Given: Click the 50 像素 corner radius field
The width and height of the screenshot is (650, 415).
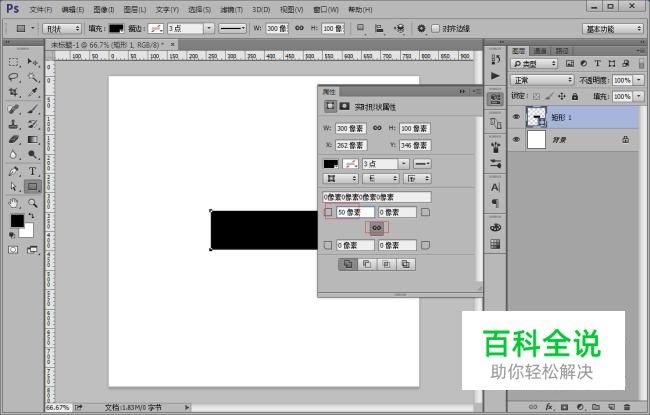Looking at the screenshot, I should 355,212.
